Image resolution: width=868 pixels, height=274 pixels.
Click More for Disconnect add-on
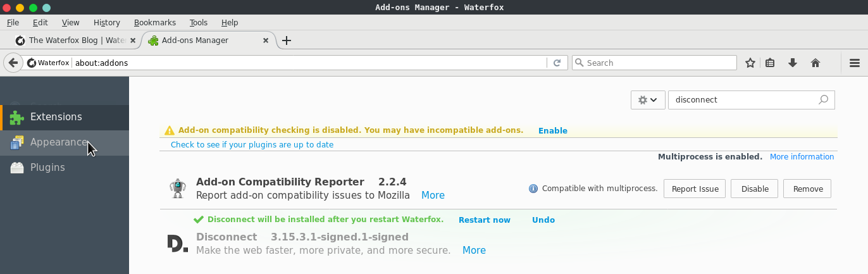[474, 250]
